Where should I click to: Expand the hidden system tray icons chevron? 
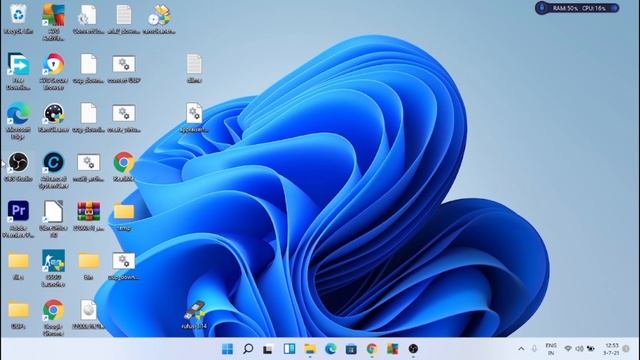[x=521, y=349]
